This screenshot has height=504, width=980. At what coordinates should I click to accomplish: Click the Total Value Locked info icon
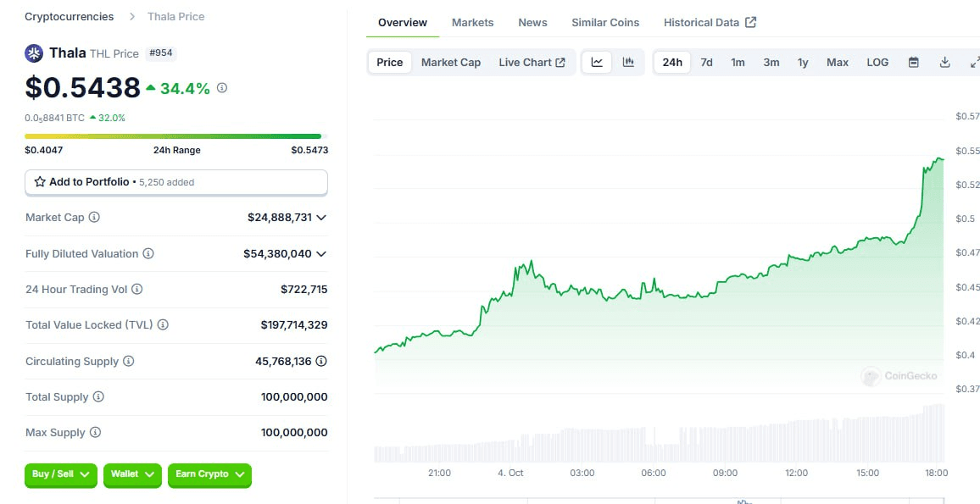(163, 324)
